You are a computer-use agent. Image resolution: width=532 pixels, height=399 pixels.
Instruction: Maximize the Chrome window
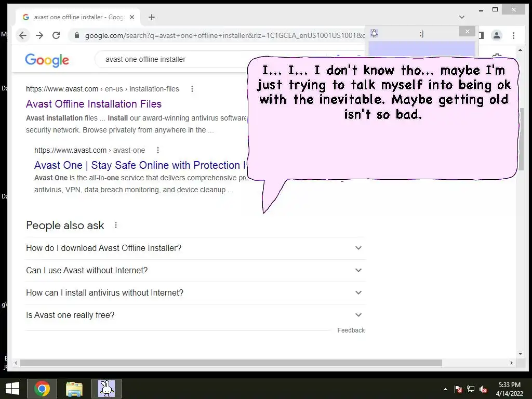coord(495,9)
